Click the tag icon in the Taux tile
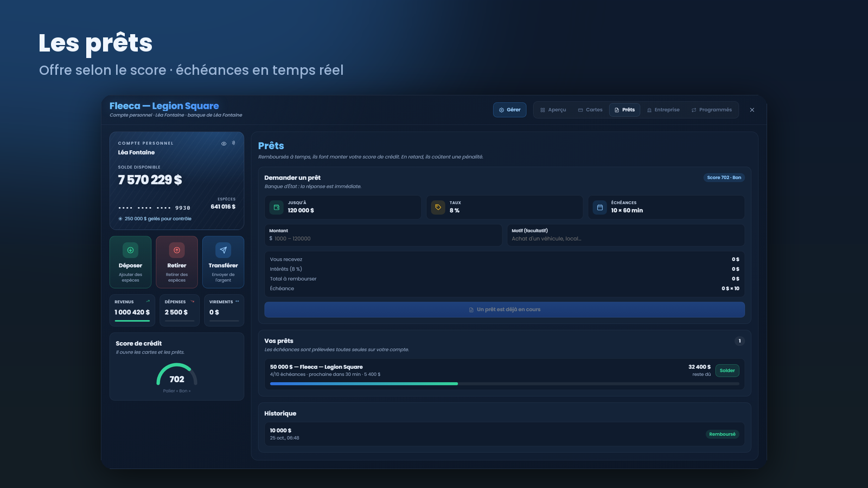868x488 pixels. [x=438, y=207]
